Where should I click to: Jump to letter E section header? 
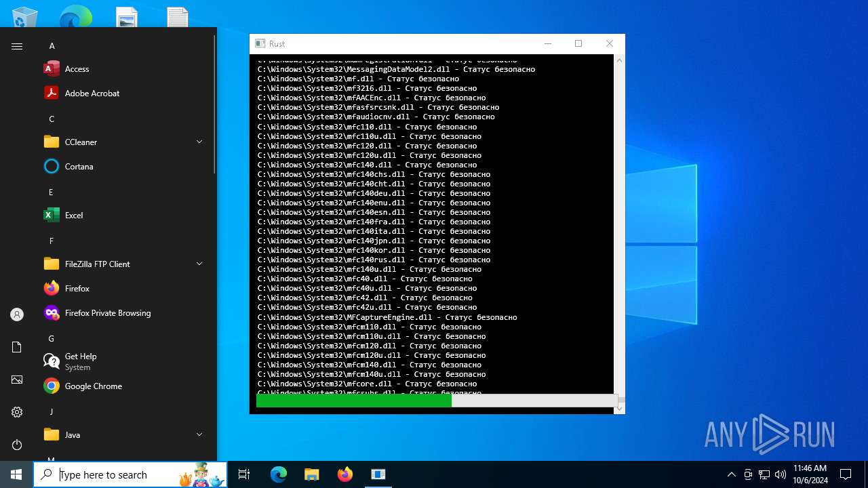click(51, 192)
